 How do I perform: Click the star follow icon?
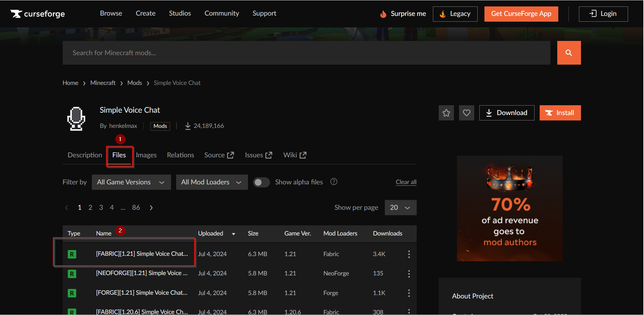coord(446,113)
